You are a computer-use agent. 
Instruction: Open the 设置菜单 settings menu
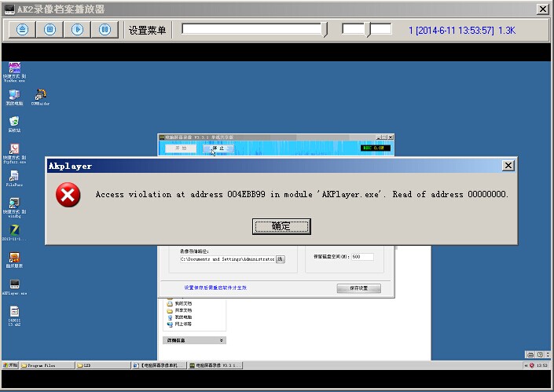coord(147,30)
